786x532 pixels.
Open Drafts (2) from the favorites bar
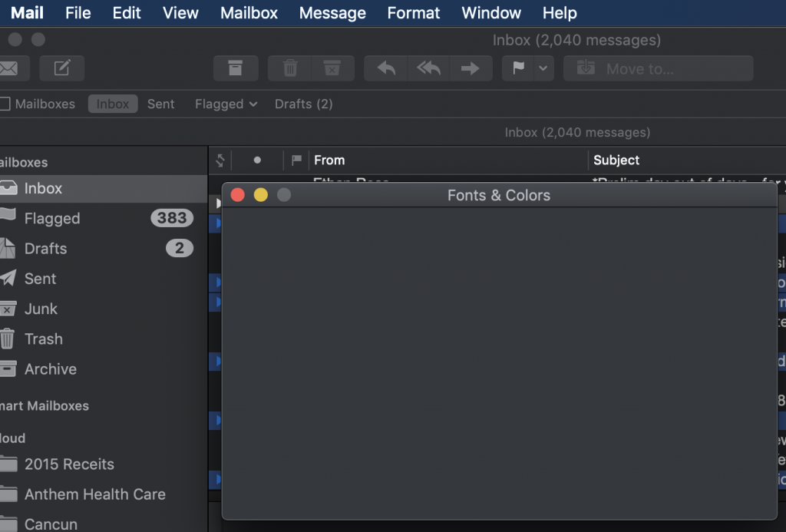303,104
